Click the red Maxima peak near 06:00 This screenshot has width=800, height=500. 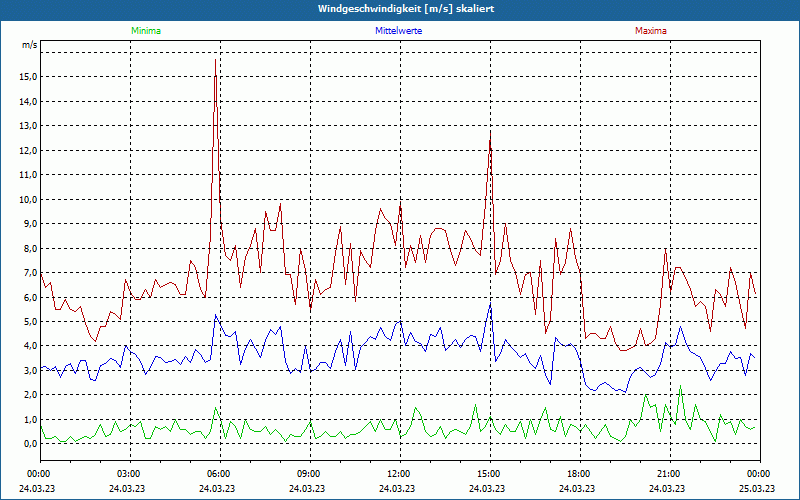click(215, 60)
